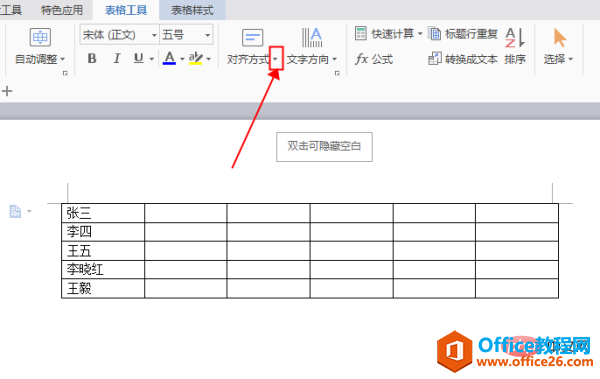This screenshot has width=600, height=379.
Task: Open the dialog launcher near 文字方向
Action: click(337, 73)
